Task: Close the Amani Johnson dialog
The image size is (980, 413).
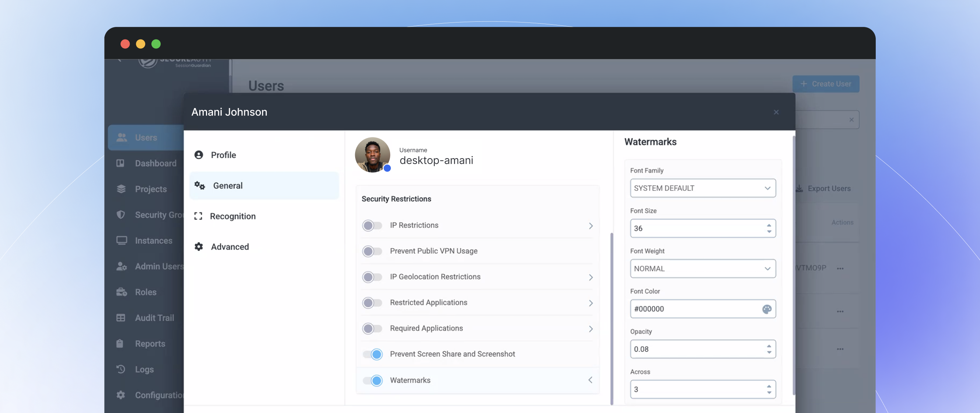Action: [x=776, y=112]
